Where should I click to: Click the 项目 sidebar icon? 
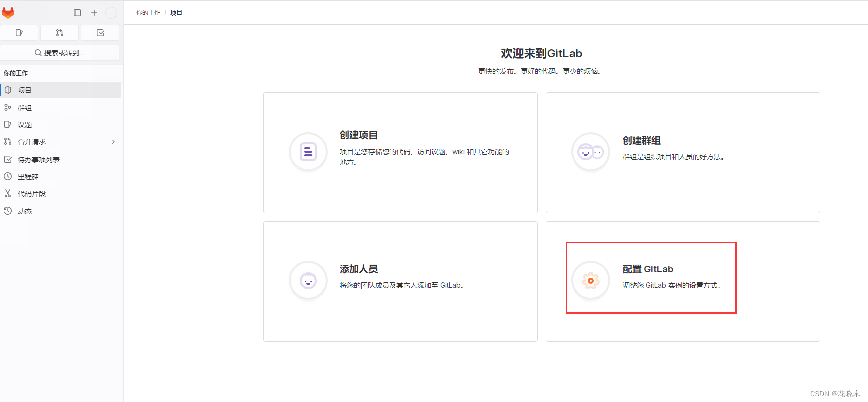pyautogui.click(x=8, y=90)
